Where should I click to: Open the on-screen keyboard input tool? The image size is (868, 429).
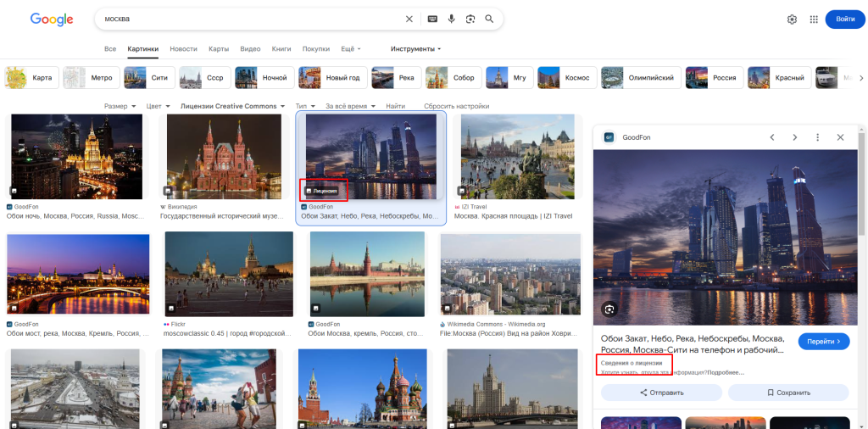coord(432,19)
